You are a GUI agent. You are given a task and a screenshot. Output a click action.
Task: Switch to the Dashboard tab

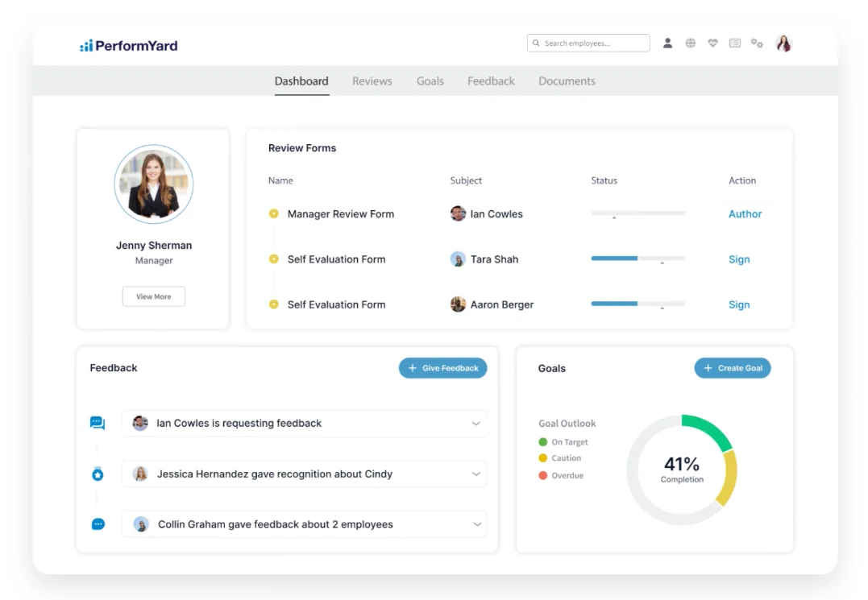[301, 81]
